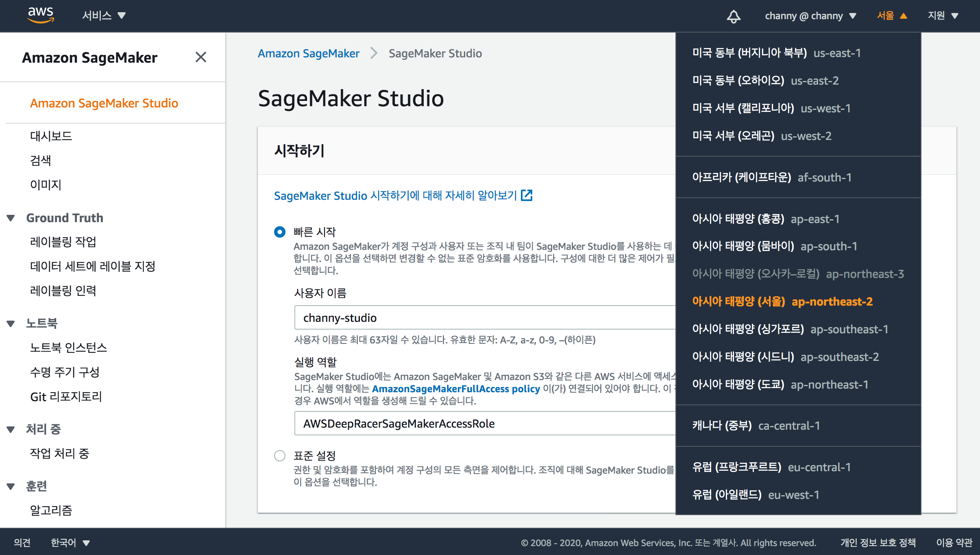Open the 한국어 language selector
Screen dimensions: 980x555
pyautogui.click(x=70, y=542)
